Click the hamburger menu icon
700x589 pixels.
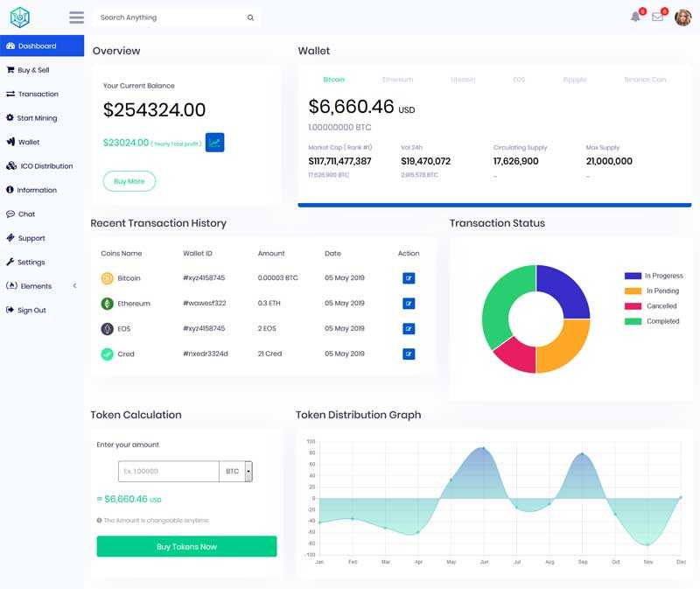pyautogui.click(x=76, y=18)
